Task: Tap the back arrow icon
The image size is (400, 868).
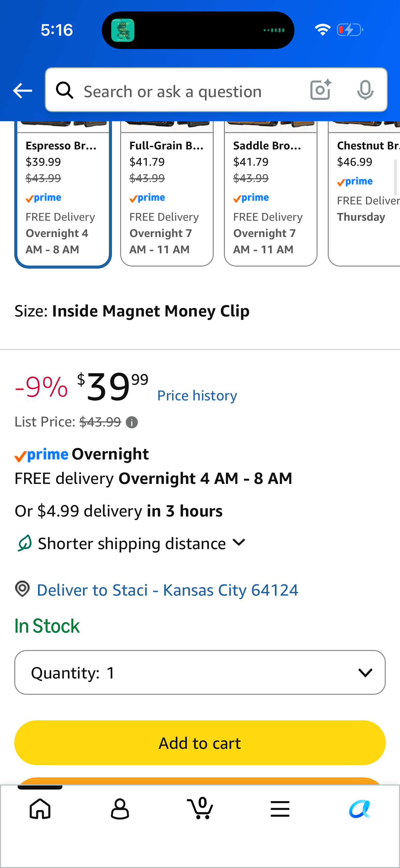Action: click(x=22, y=91)
